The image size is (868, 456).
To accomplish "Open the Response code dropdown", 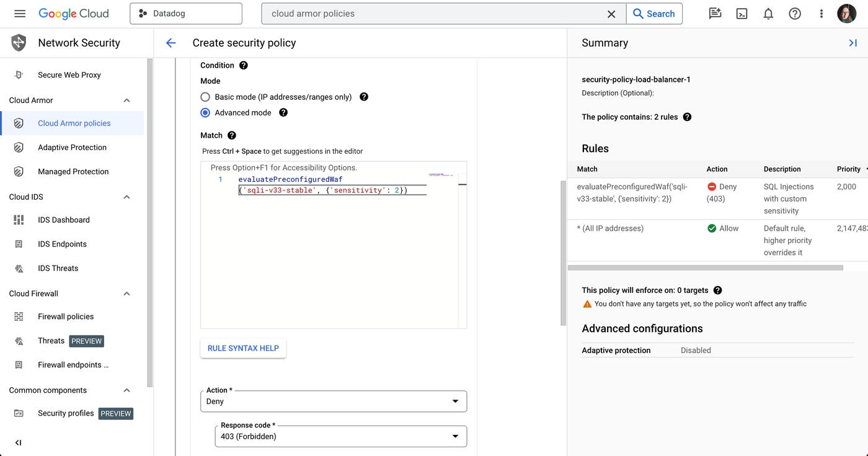I will pyautogui.click(x=341, y=436).
